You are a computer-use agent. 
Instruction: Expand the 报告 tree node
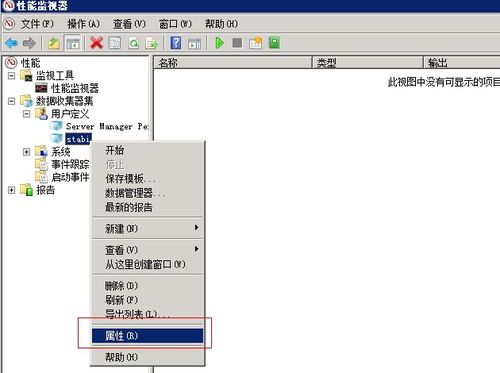pyautogui.click(x=11, y=190)
